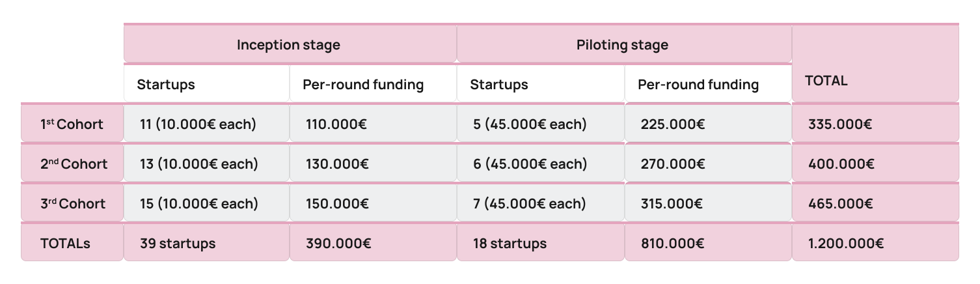Select the 315.000€ funding cell
The height and width of the screenshot is (284, 980).
click(708, 203)
